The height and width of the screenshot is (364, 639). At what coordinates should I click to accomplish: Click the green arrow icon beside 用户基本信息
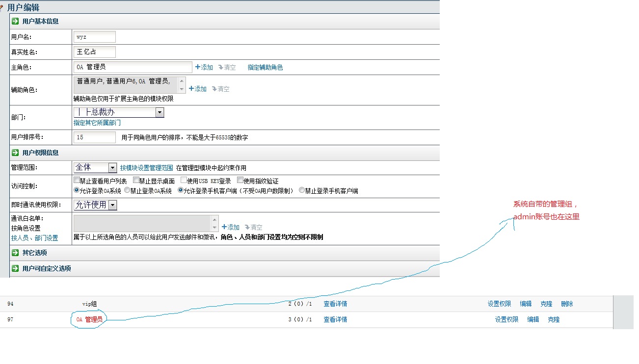click(15, 21)
